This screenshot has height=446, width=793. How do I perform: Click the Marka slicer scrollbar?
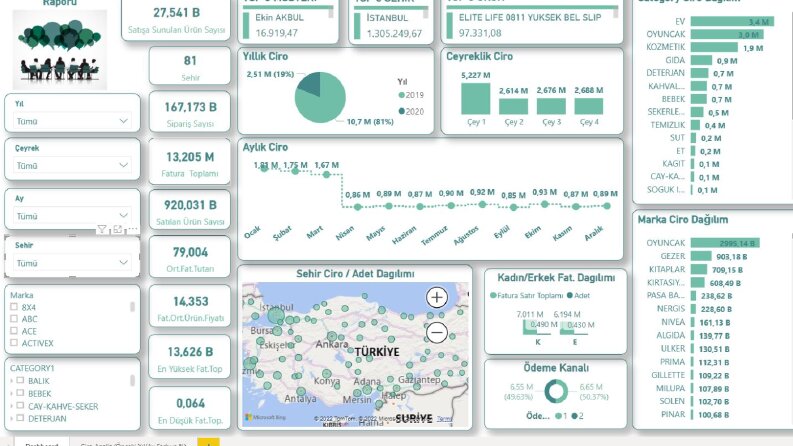tap(133, 307)
